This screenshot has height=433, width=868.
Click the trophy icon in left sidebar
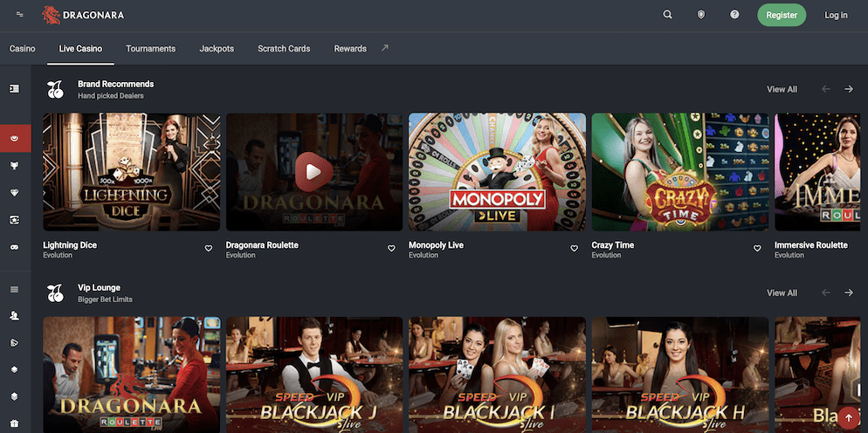(14, 165)
